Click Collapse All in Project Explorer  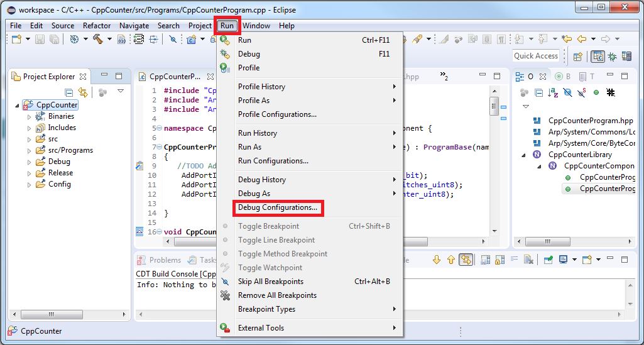(69, 92)
